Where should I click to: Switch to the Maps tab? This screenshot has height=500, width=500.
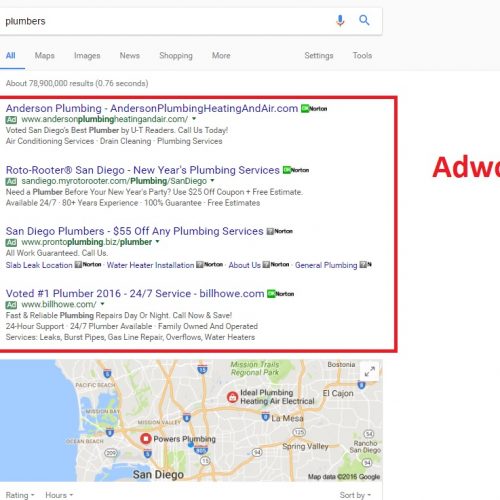45,56
